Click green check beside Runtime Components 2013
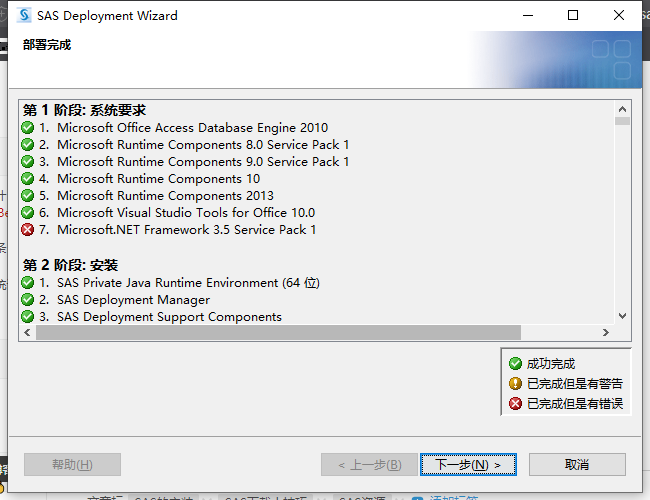The height and width of the screenshot is (500, 650). click(27, 195)
